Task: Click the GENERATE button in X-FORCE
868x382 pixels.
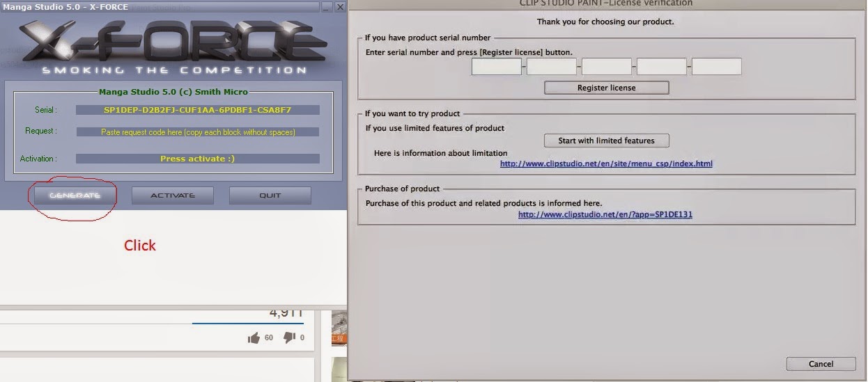Action: point(75,196)
